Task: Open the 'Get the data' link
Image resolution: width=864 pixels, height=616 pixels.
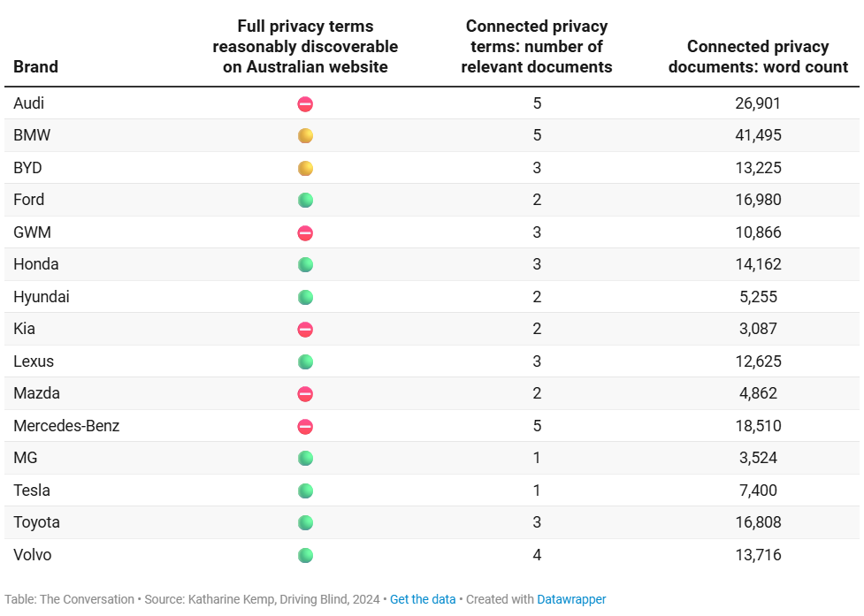Action: 423,599
